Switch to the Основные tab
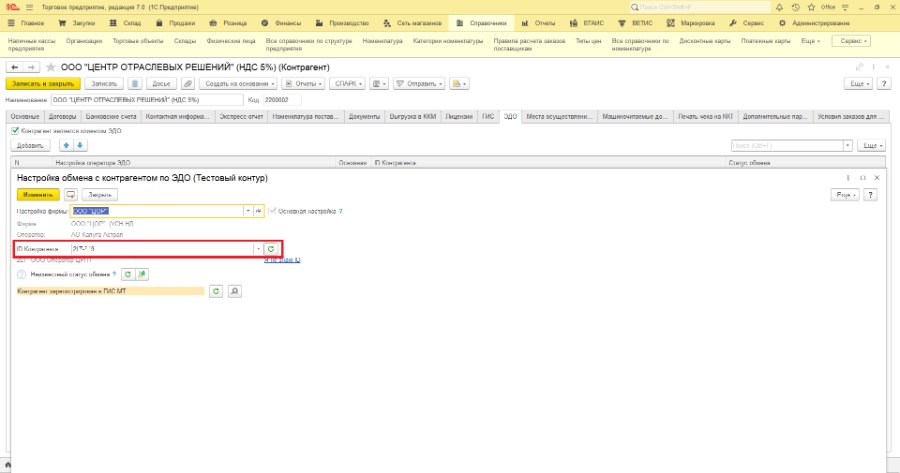This screenshot has height=473, width=900. [x=25, y=117]
